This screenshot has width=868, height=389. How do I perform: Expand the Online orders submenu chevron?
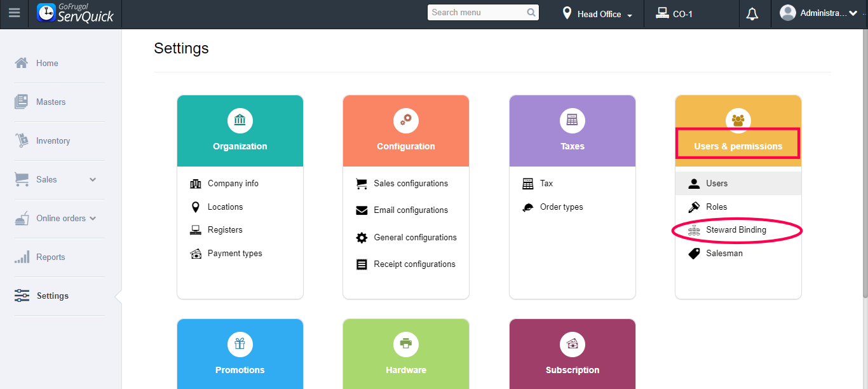[x=93, y=219]
